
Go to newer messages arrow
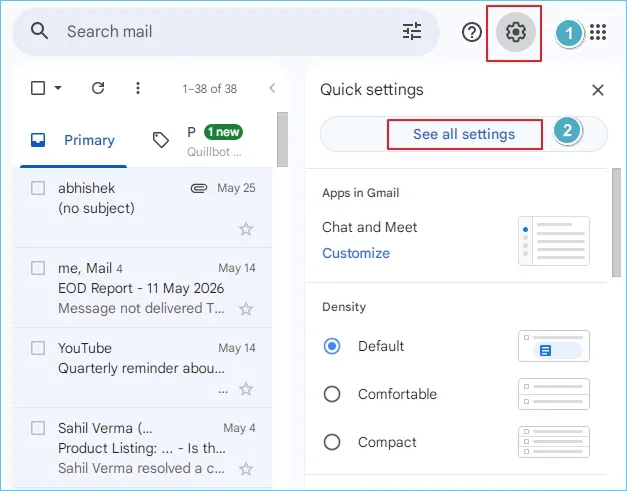point(272,88)
